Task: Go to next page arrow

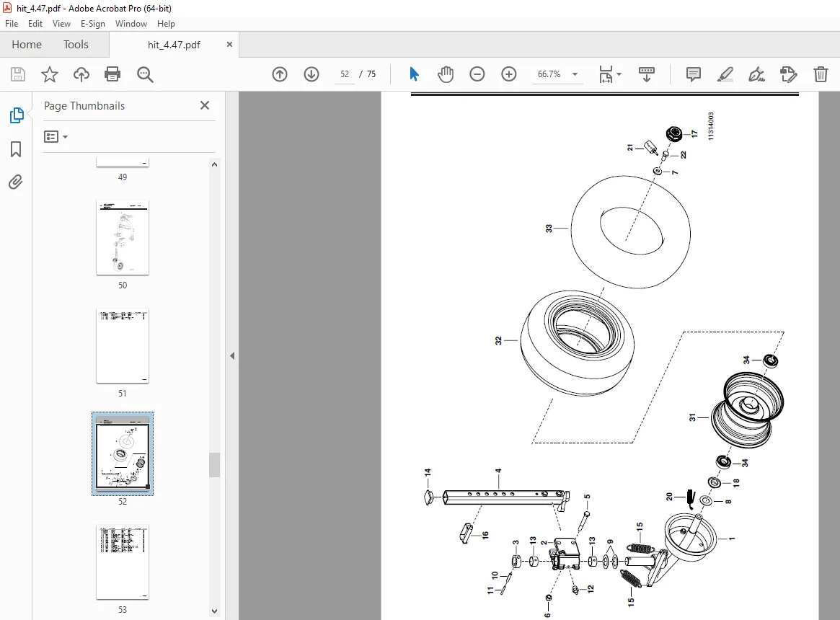Action: 311,74
